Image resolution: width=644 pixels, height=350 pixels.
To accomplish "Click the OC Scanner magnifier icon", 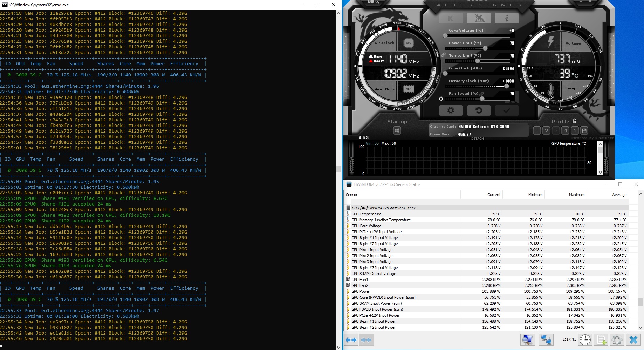I will tap(373, 2).
